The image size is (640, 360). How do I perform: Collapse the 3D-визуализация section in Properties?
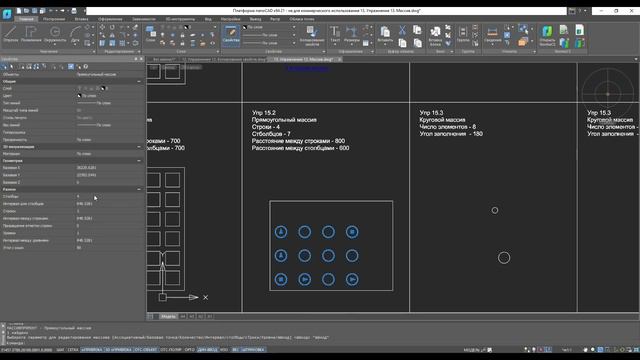[139, 147]
